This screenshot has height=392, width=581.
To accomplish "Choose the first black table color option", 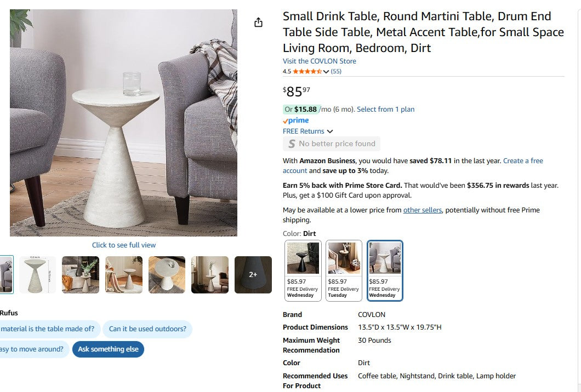I will tap(303, 270).
